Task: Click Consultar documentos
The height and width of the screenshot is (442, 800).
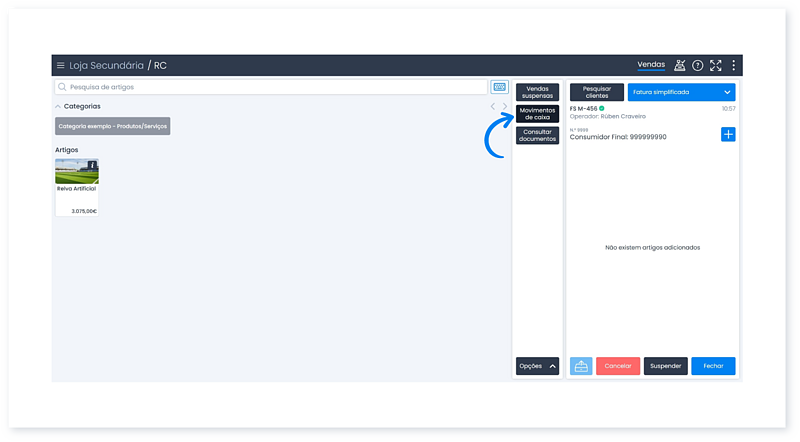Action: 537,136
